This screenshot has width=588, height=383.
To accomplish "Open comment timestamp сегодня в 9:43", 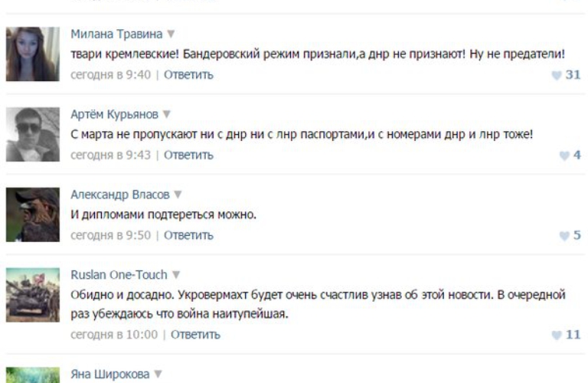I will click(x=110, y=155).
